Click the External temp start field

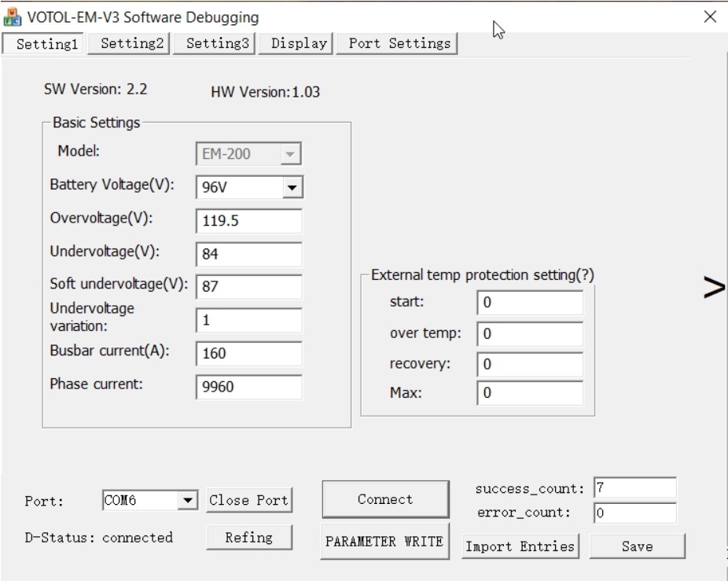click(x=530, y=303)
